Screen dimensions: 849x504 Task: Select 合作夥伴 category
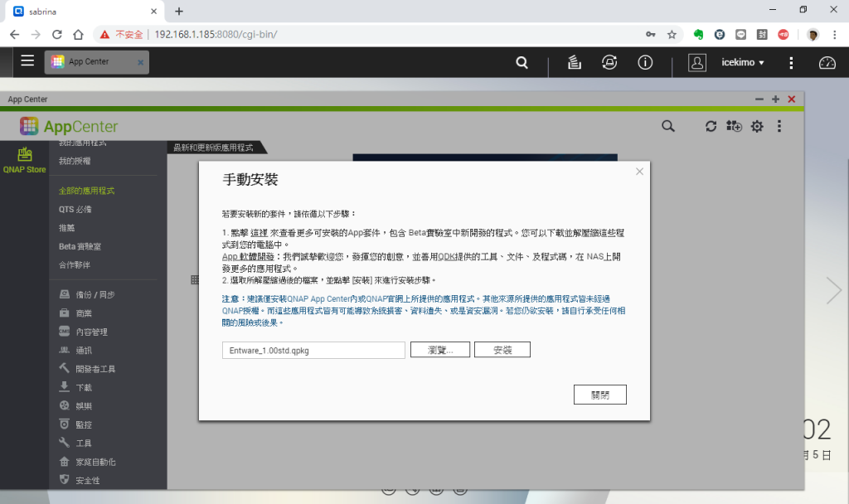click(75, 264)
